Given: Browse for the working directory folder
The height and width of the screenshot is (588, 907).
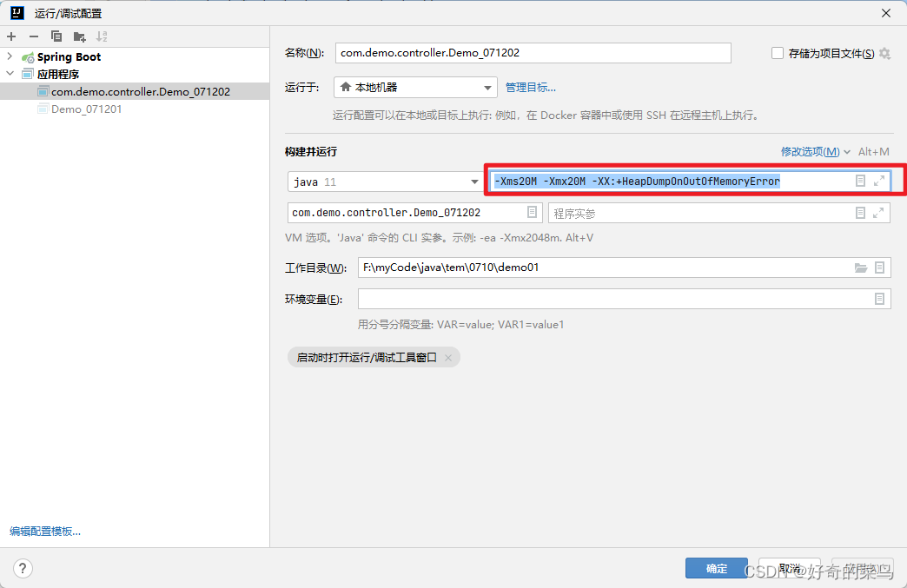Looking at the screenshot, I should point(863,268).
